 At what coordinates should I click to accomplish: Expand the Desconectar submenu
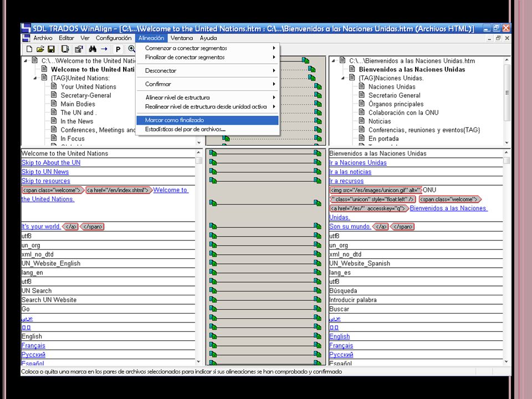tap(208, 70)
